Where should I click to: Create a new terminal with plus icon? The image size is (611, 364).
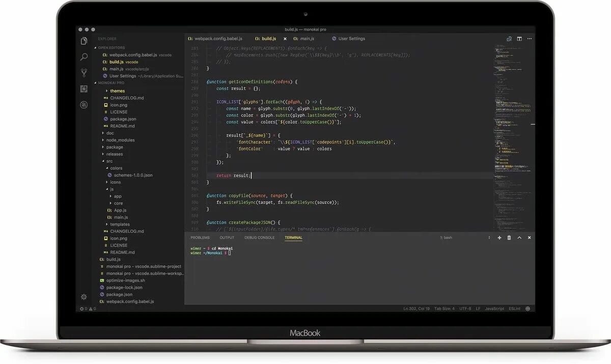(499, 238)
